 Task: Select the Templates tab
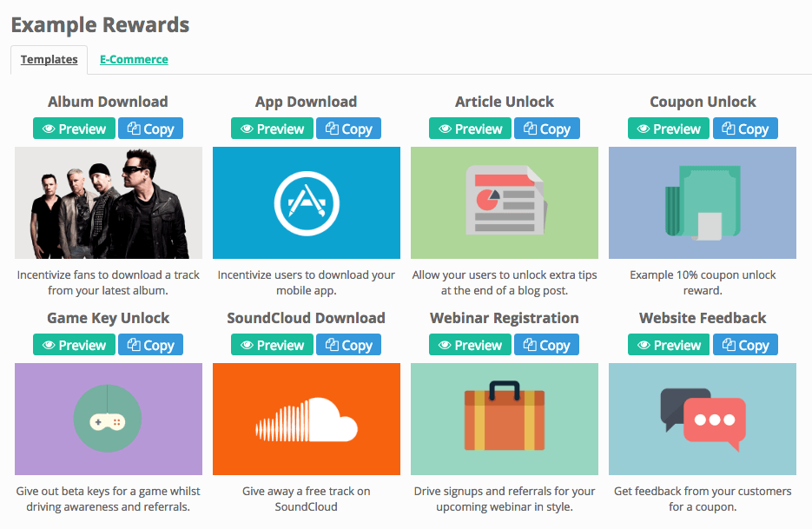point(50,60)
